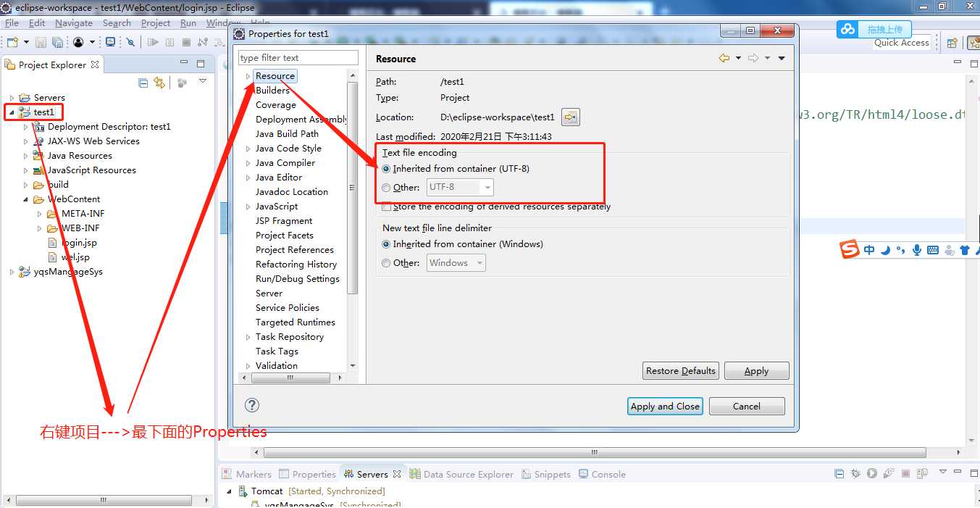Click the Sogou input method S icon
980x508 pixels.
pyautogui.click(x=850, y=249)
